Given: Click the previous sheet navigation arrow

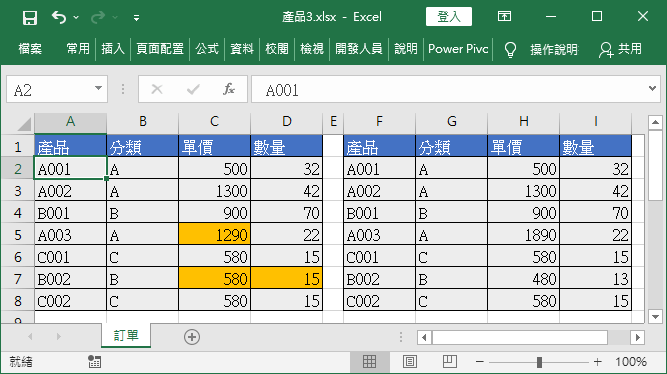Looking at the screenshot, I should pos(30,337).
